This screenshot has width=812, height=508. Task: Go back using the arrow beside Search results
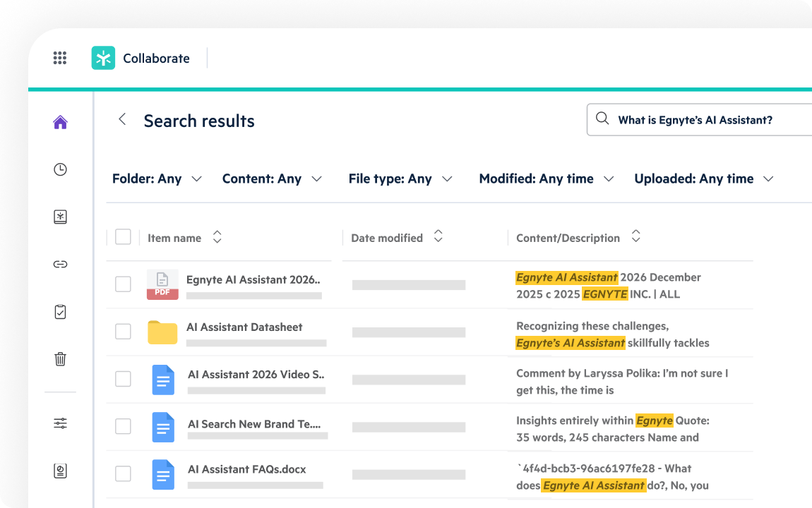click(x=122, y=119)
